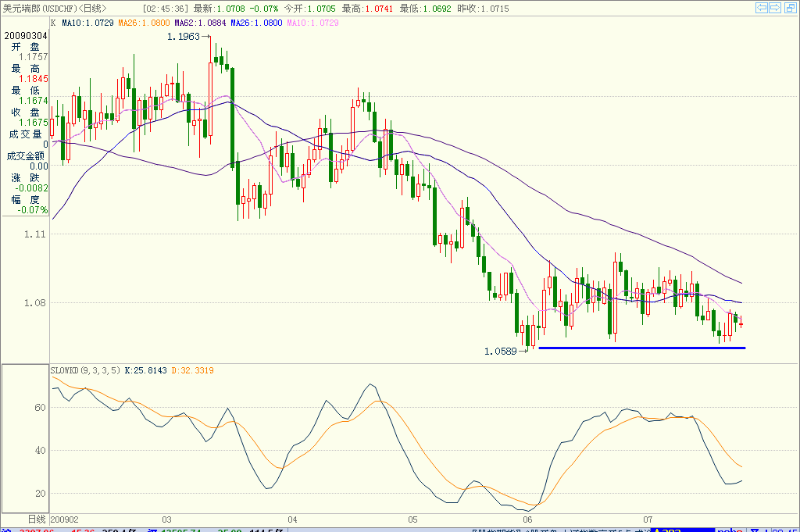
Task: Click the latest small red candlestick at the chart's right edge
Action: click(x=741, y=323)
